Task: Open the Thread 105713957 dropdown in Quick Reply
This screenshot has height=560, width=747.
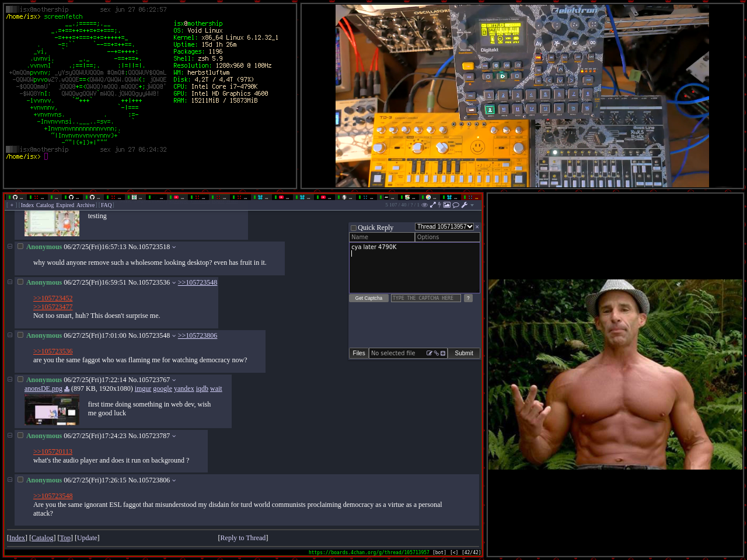Action: click(x=444, y=226)
